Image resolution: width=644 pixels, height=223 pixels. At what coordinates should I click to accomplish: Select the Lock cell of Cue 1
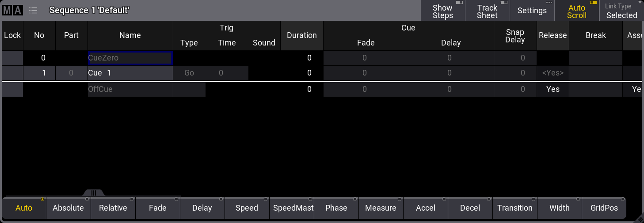(x=12, y=73)
